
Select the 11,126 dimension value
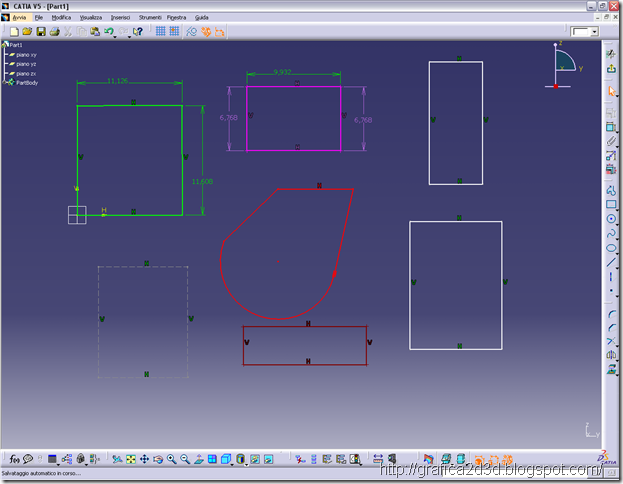point(118,81)
